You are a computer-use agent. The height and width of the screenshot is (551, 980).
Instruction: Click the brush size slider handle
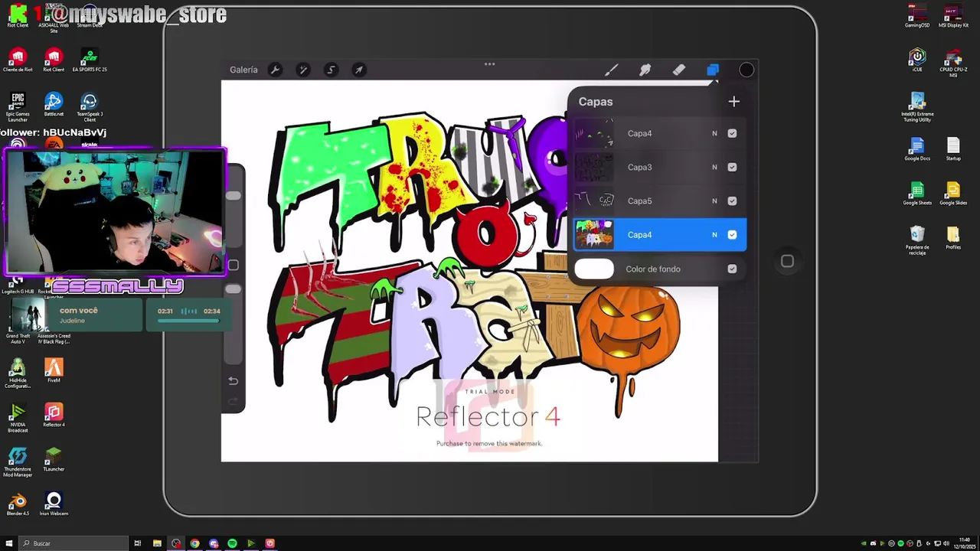tap(234, 196)
